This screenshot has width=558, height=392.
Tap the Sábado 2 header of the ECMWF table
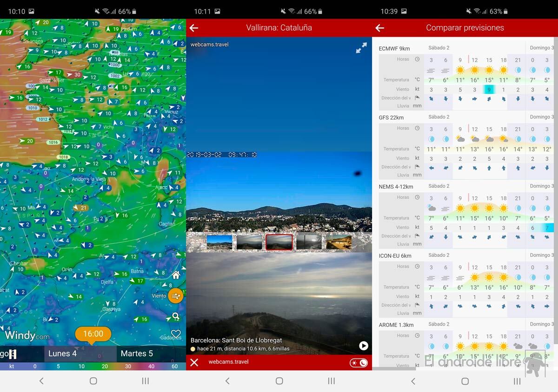tap(439, 48)
